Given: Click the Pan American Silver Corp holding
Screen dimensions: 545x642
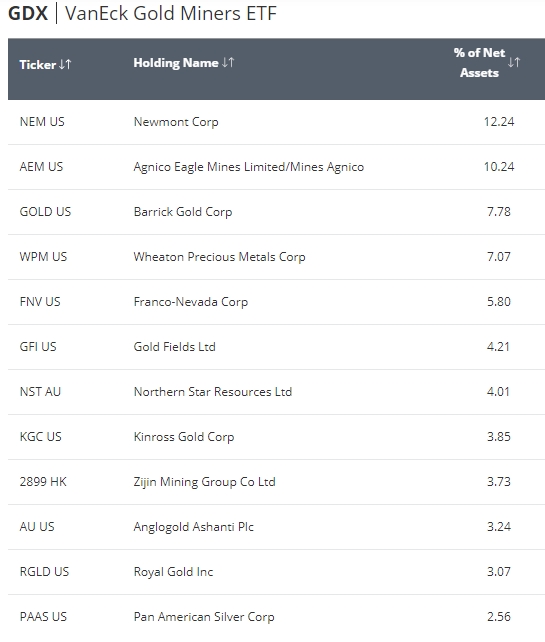Looking at the screenshot, I should [x=204, y=617].
